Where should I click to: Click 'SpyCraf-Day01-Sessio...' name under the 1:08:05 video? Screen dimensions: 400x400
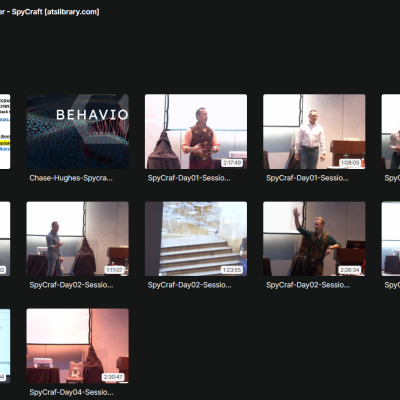coord(307,178)
